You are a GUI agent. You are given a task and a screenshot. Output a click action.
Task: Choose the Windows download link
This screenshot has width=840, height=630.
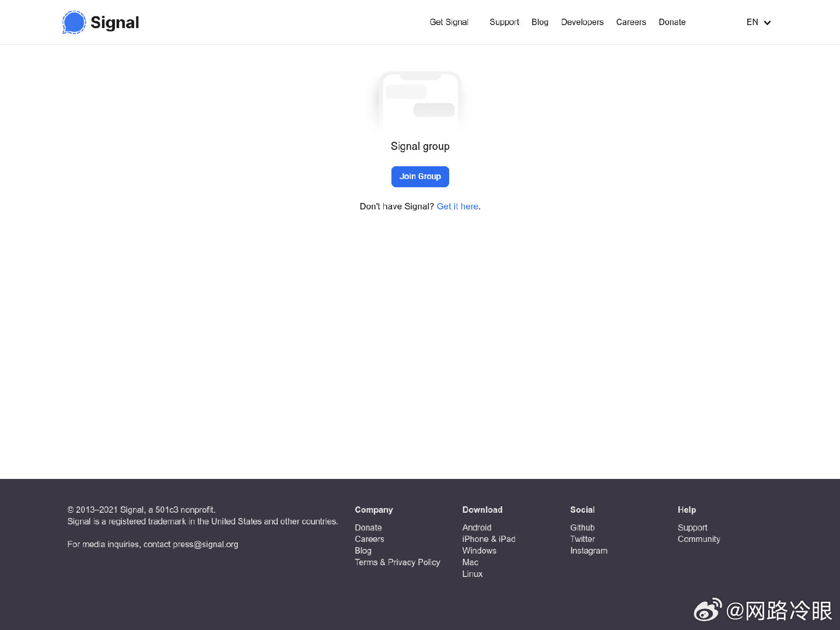tap(479, 551)
